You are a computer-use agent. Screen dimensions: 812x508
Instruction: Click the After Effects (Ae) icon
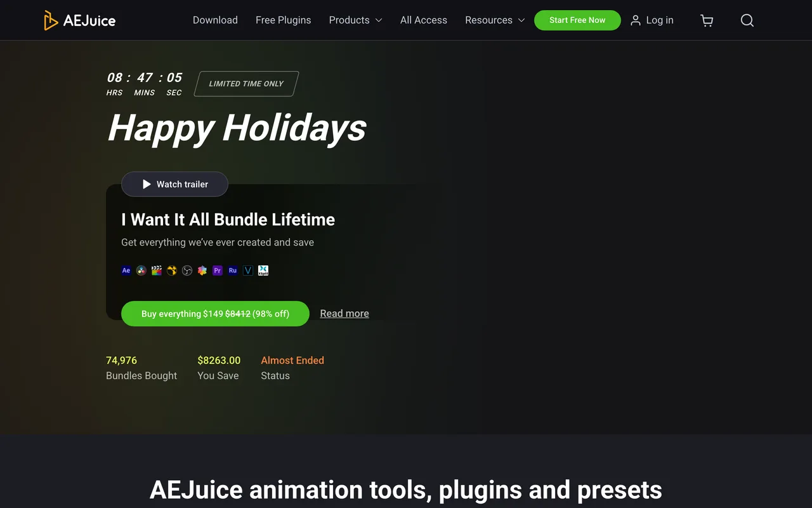(x=126, y=271)
